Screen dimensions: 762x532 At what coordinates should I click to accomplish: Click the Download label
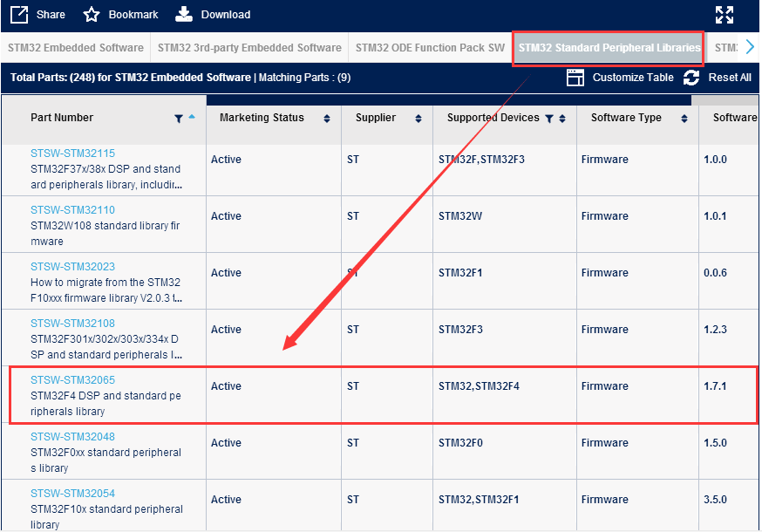(x=226, y=15)
